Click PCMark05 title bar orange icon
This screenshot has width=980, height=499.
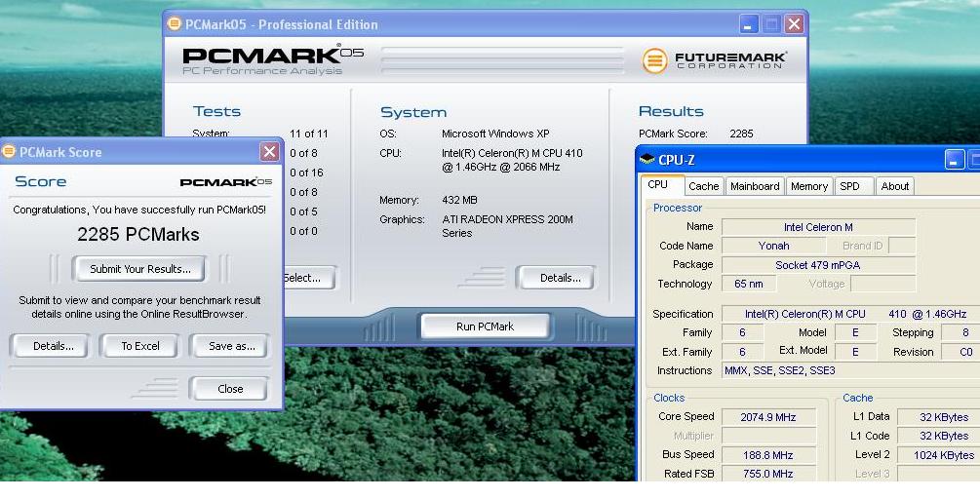175,24
